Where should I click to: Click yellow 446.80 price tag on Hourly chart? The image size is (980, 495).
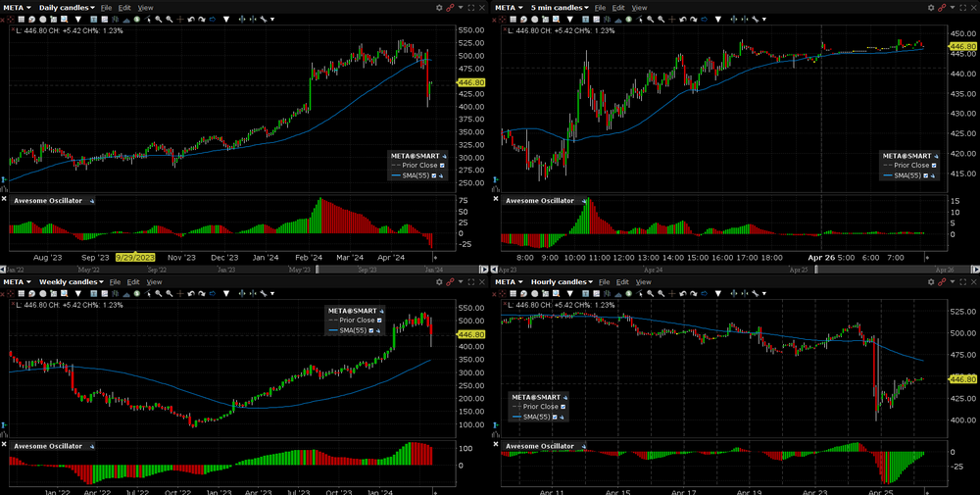click(x=962, y=378)
